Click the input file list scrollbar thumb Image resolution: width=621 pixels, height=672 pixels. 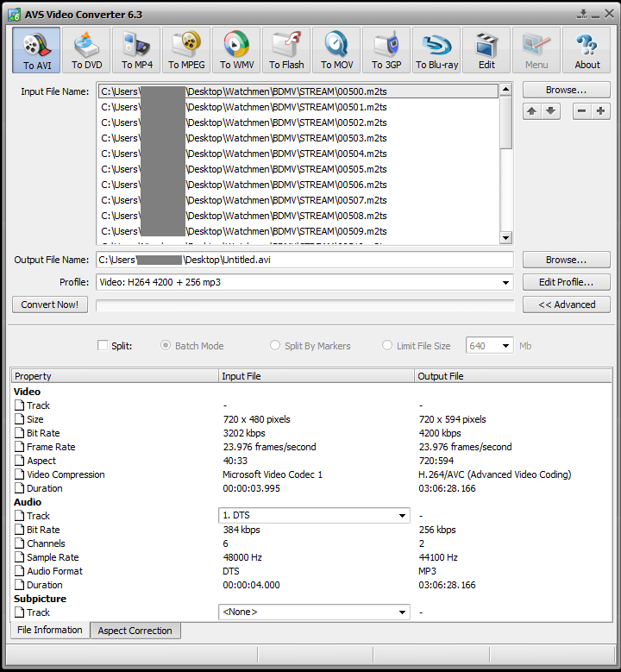(505, 123)
